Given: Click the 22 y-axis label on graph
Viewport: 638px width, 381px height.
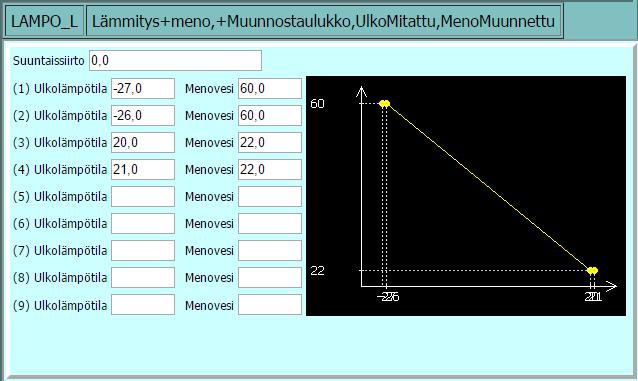Looking at the screenshot, I should click(x=317, y=271).
